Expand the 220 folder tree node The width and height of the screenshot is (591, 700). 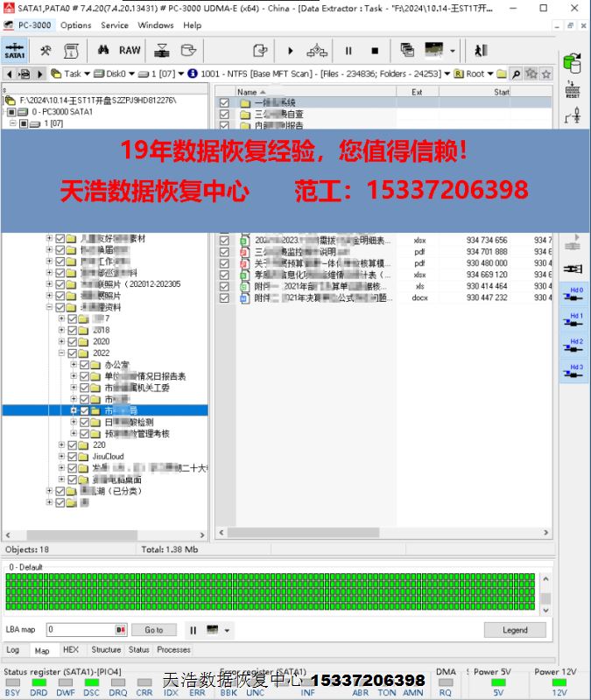62,445
